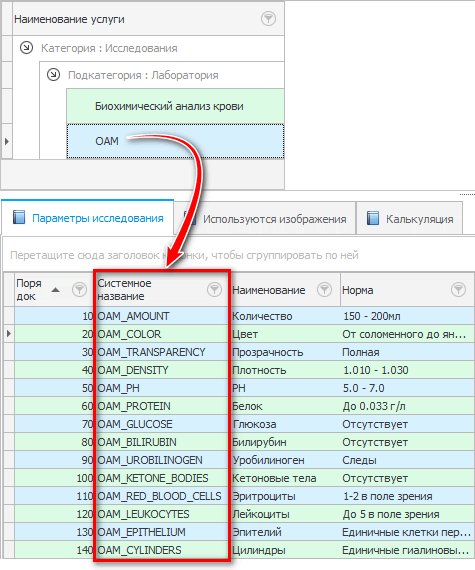Click the Цвет name cell
The width and height of the screenshot is (475, 570).
click(286, 334)
